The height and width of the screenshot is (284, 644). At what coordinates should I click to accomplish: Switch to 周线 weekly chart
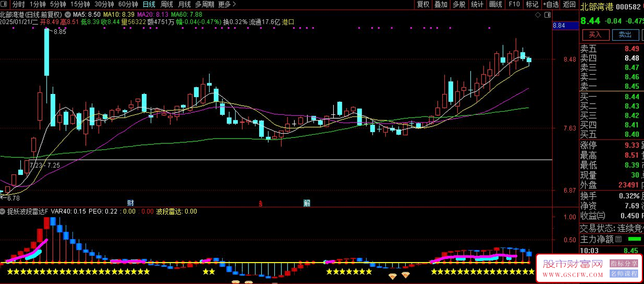167,4
